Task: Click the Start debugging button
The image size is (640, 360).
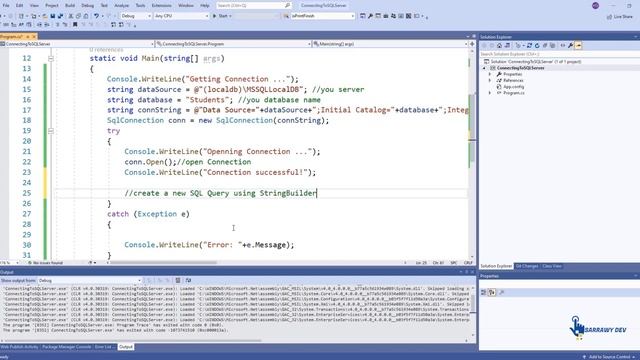Action: (221, 16)
